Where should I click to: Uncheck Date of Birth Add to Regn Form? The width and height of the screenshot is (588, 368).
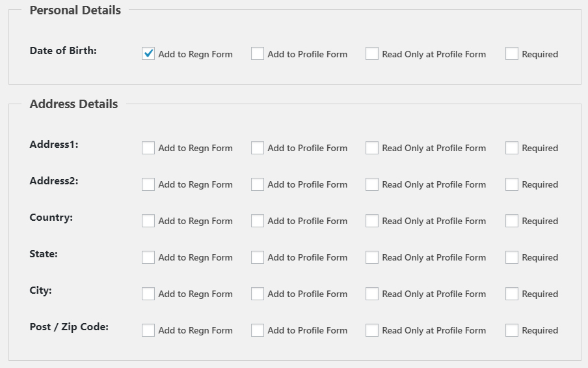click(x=148, y=53)
